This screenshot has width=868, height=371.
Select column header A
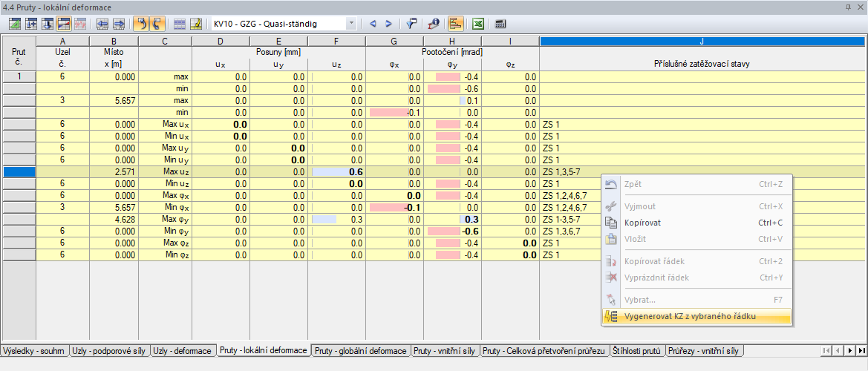pos(62,41)
